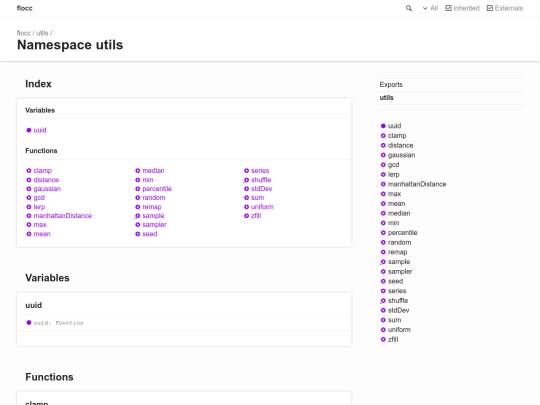Open gcd function in index
The height and width of the screenshot is (405, 540).
[x=39, y=198]
